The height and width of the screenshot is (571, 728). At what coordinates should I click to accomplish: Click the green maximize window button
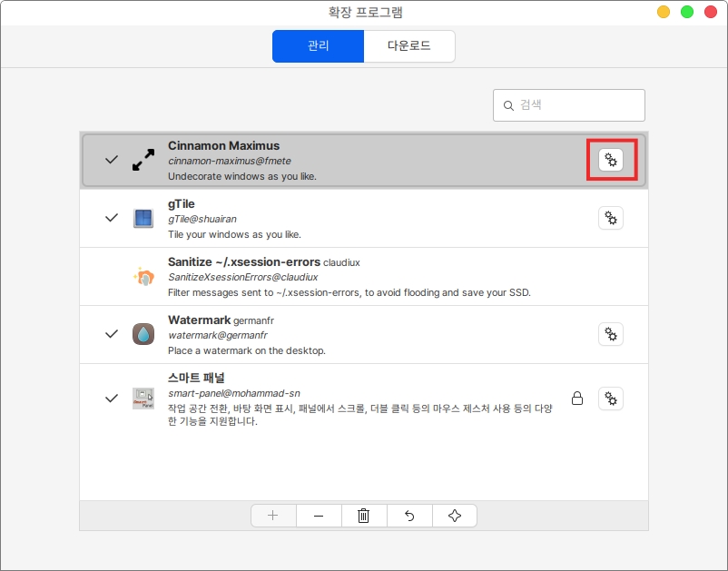pyautogui.click(x=687, y=12)
